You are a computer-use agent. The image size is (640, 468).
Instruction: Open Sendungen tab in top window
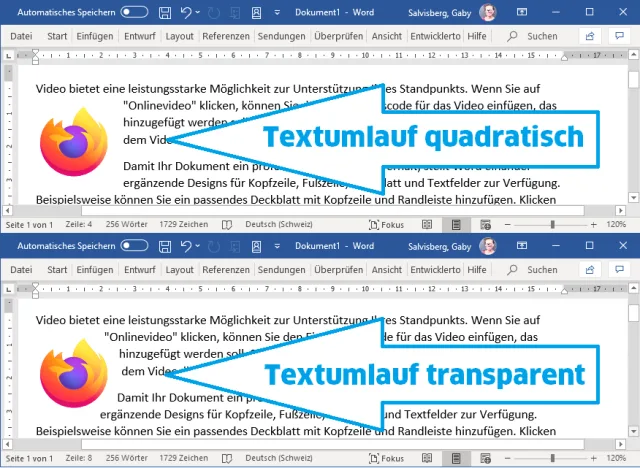281,36
